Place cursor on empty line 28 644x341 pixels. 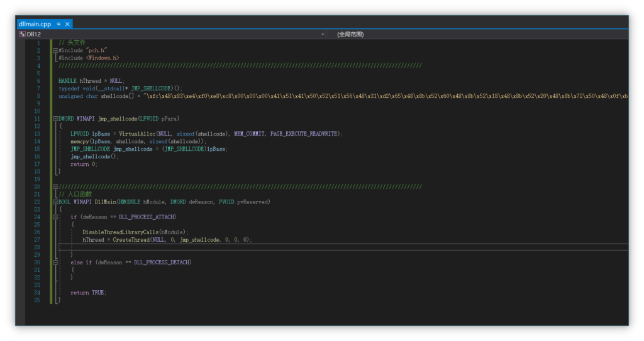pos(343,247)
